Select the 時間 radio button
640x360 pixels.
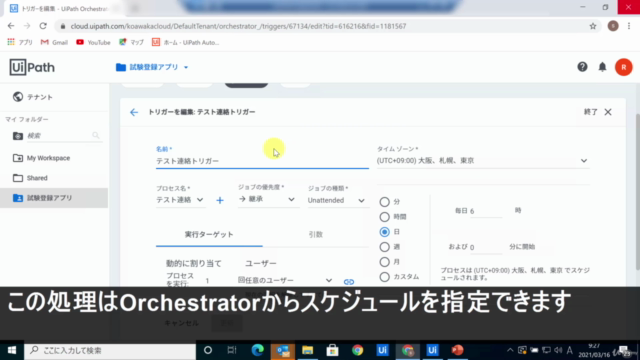tap(384, 217)
